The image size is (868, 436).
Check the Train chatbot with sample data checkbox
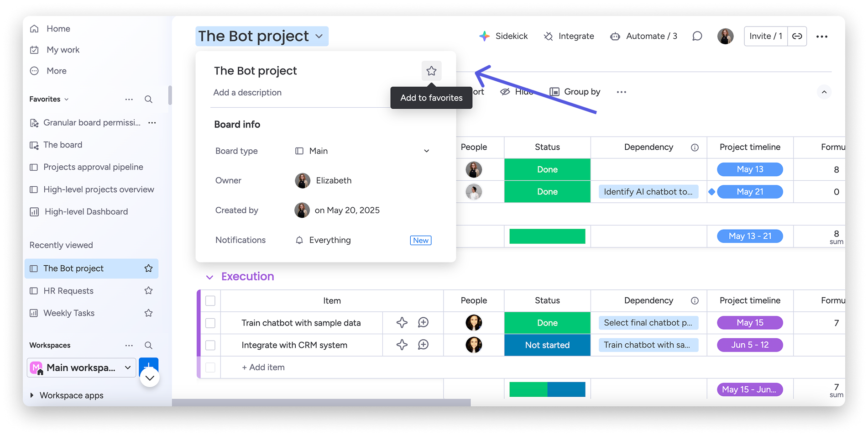coord(210,323)
